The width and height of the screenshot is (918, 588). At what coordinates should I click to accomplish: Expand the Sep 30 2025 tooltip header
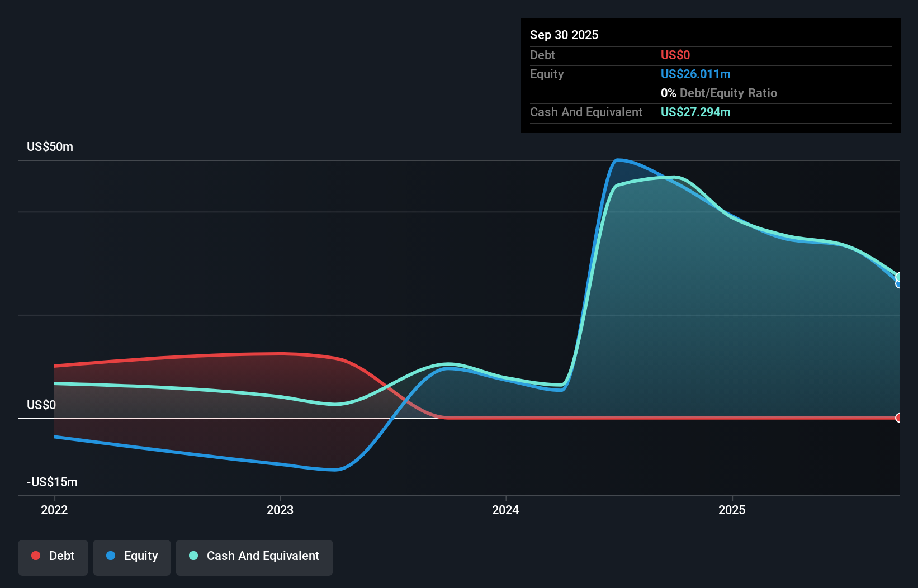(564, 35)
